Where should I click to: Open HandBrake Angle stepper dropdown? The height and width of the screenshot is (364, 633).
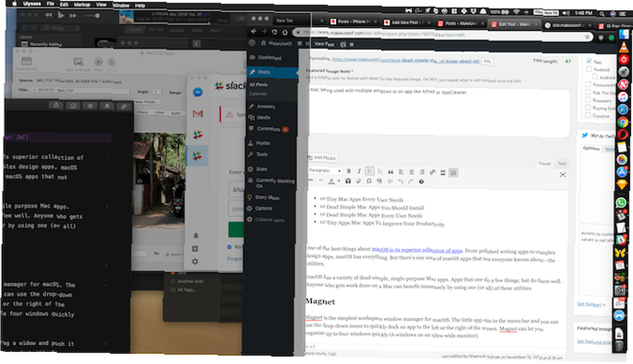pyautogui.click(x=158, y=92)
